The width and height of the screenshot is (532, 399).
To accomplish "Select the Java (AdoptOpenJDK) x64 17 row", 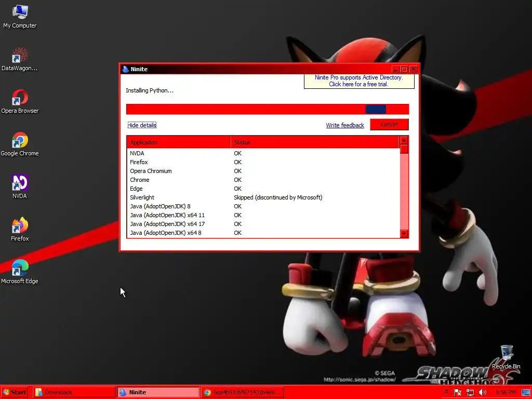I will (x=263, y=224).
